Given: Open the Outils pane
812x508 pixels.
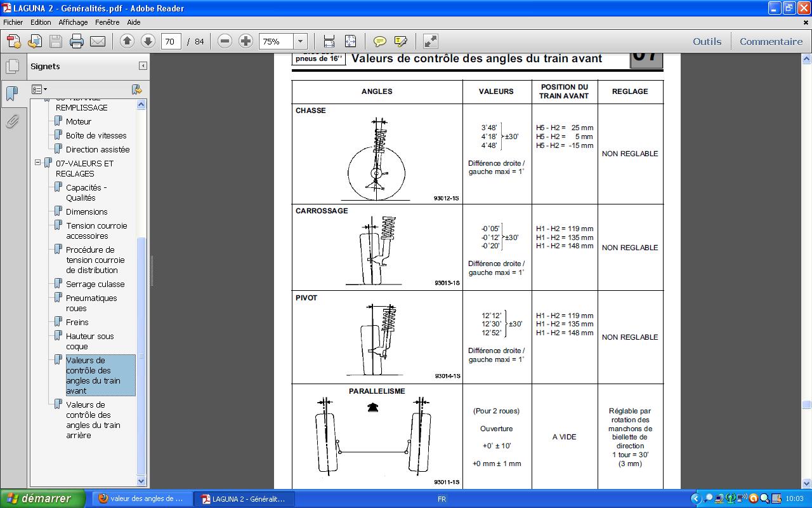Looking at the screenshot, I should click(707, 41).
